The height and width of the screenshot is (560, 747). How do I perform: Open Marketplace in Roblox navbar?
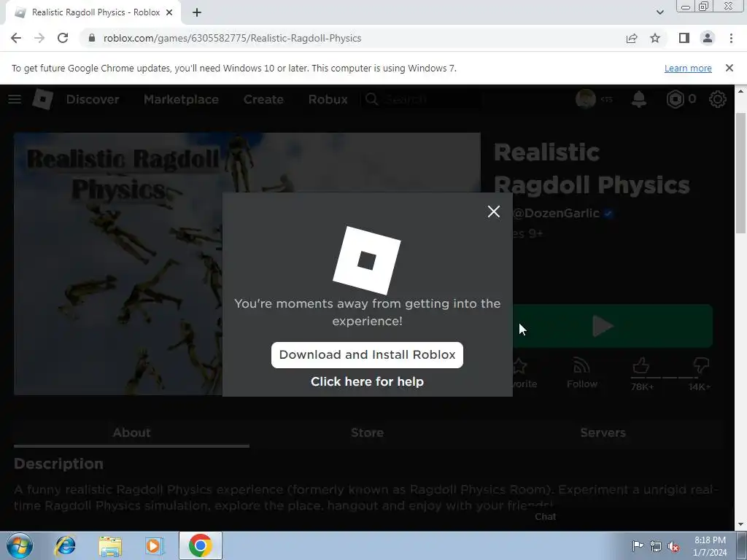(181, 99)
